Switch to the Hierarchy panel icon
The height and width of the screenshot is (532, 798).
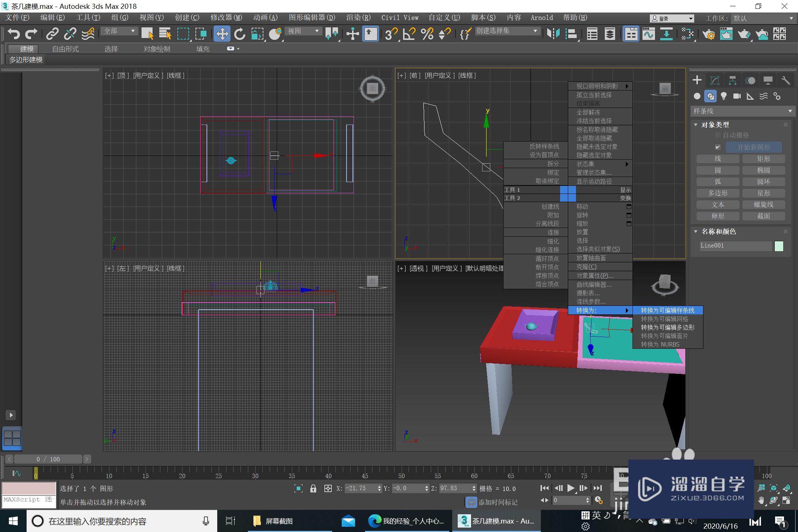pos(732,80)
